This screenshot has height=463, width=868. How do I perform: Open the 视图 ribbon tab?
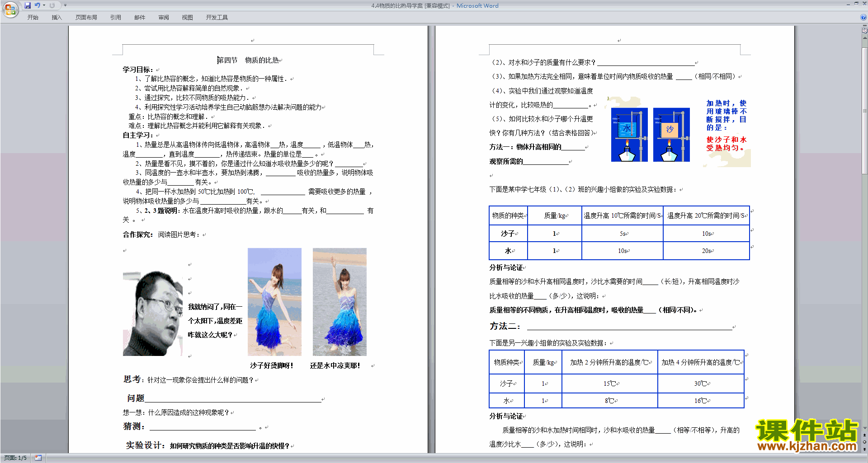(187, 18)
